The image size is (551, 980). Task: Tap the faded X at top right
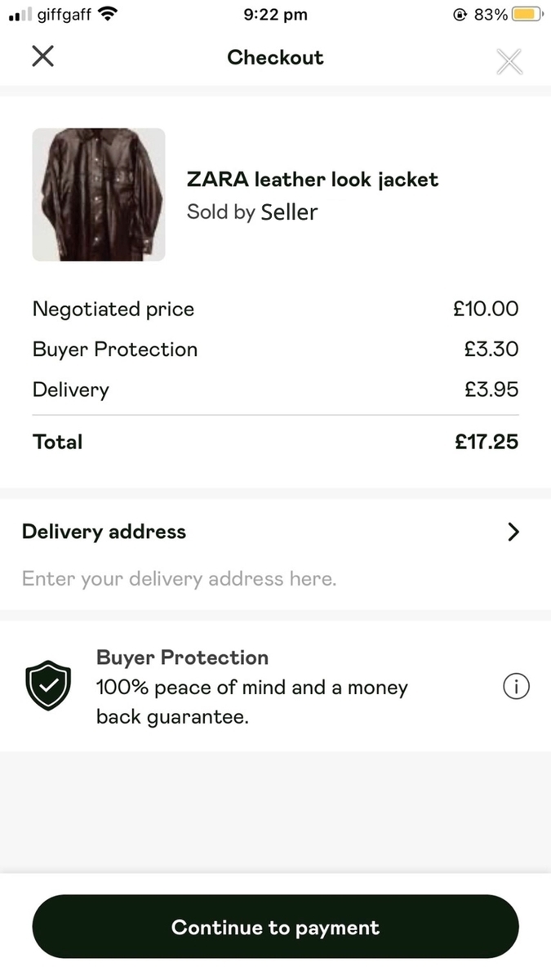click(x=509, y=61)
